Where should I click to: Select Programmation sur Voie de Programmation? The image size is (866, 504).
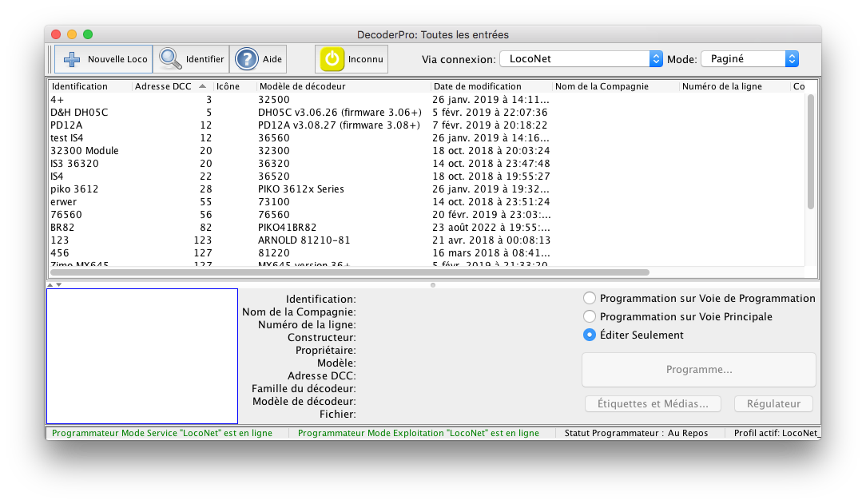[590, 298]
